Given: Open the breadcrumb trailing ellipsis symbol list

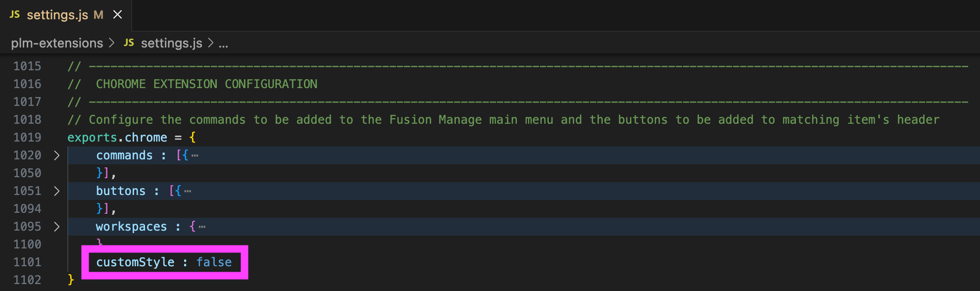Looking at the screenshot, I should (x=224, y=44).
